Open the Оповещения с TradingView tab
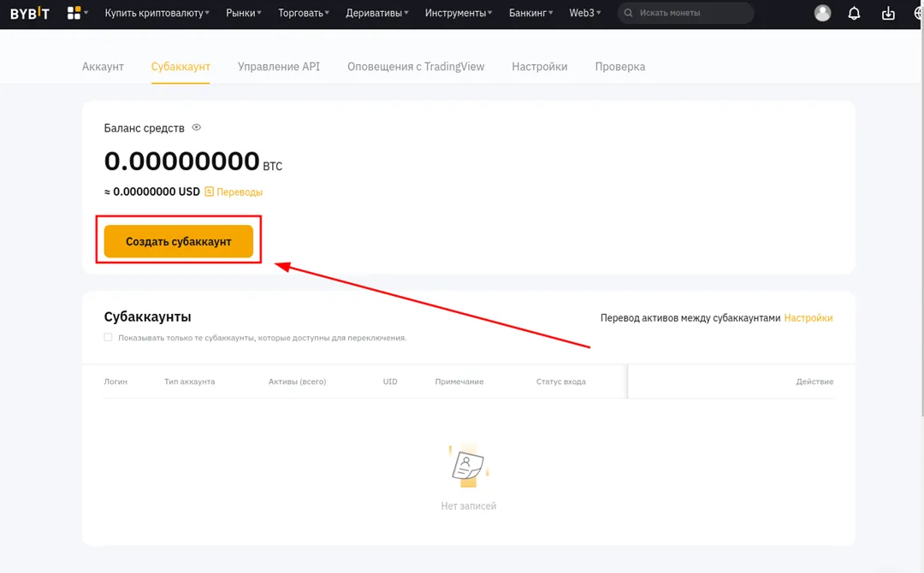The height and width of the screenshot is (573, 924). (416, 67)
